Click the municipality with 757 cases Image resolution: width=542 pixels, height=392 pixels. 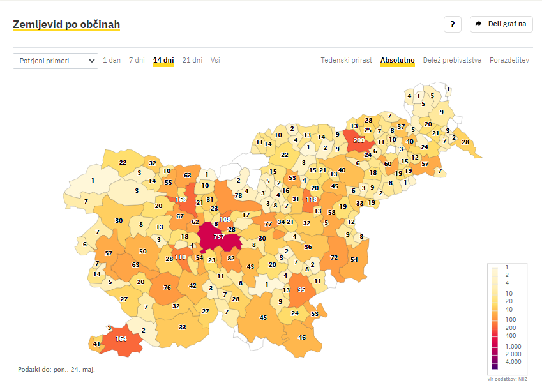219,237
